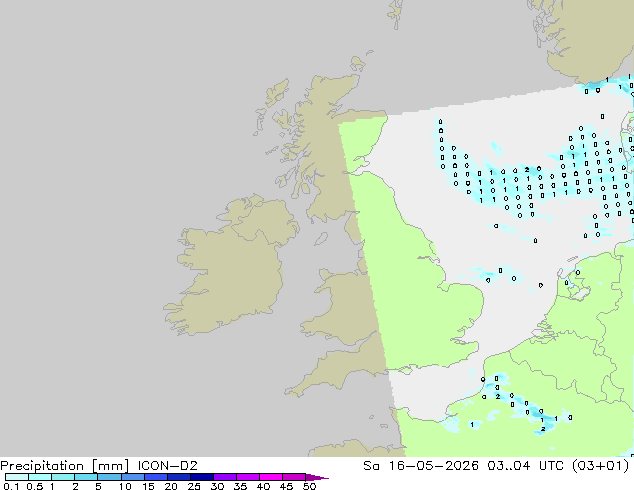Click the 'Sa 16-05-2026' date text

421,466
